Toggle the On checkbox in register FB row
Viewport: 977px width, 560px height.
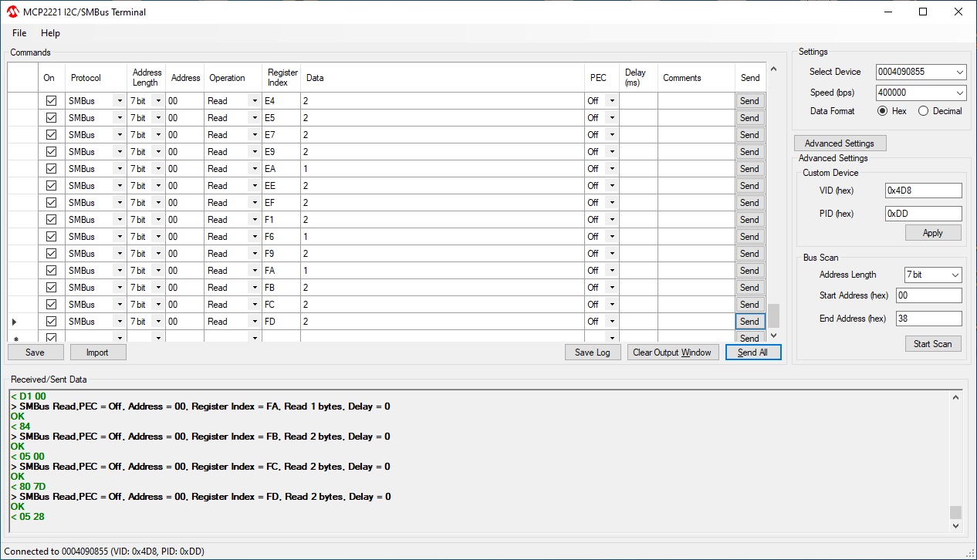[x=52, y=288]
